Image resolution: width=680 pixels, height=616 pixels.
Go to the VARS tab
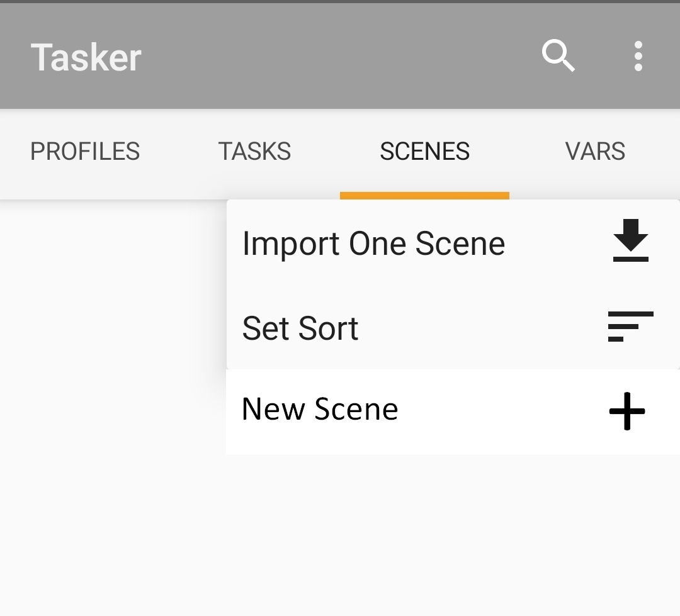tap(595, 152)
